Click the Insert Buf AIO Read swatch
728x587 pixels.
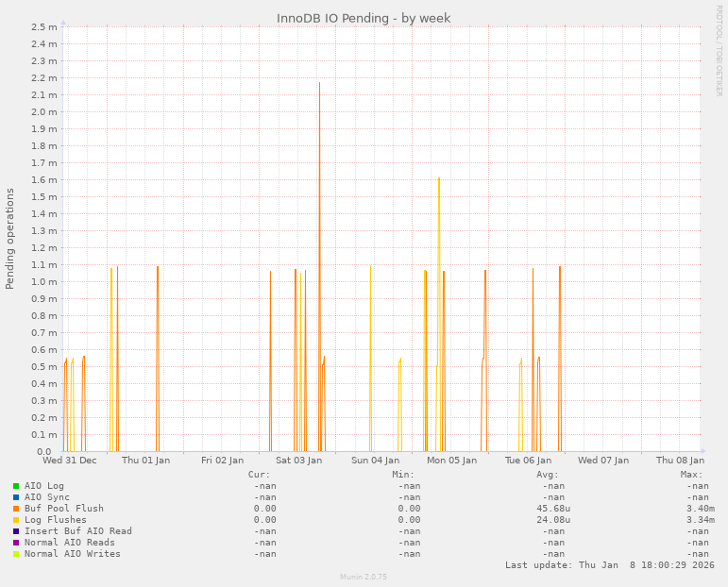pyautogui.click(x=16, y=531)
